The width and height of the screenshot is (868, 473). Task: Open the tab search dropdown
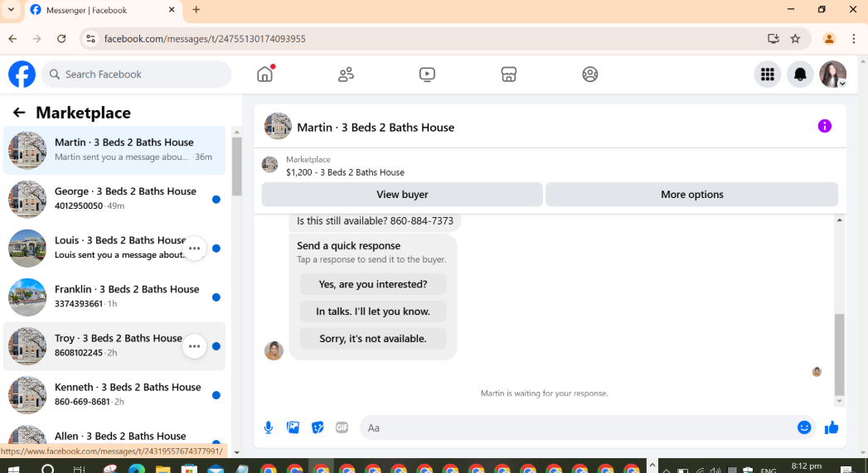[x=11, y=9]
